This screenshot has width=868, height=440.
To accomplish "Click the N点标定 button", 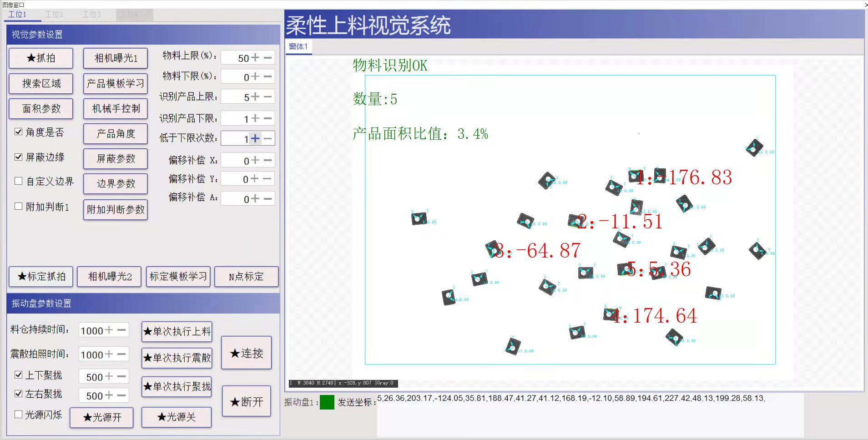I will (246, 277).
